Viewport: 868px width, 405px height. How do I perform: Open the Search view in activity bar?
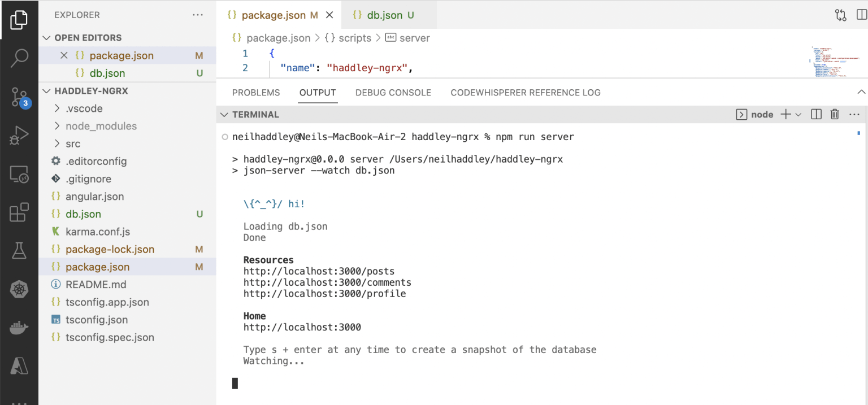19,57
